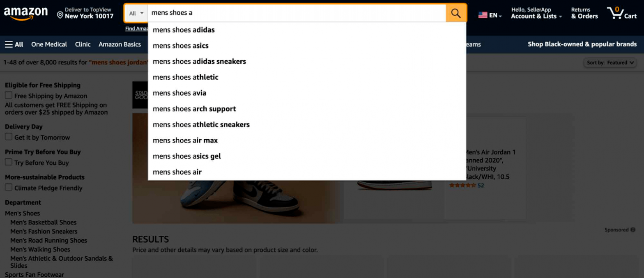Select the mens shoes adidas suggestion
Image resolution: width=644 pixels, height=278 pixels.
click(x=184, y=30)
